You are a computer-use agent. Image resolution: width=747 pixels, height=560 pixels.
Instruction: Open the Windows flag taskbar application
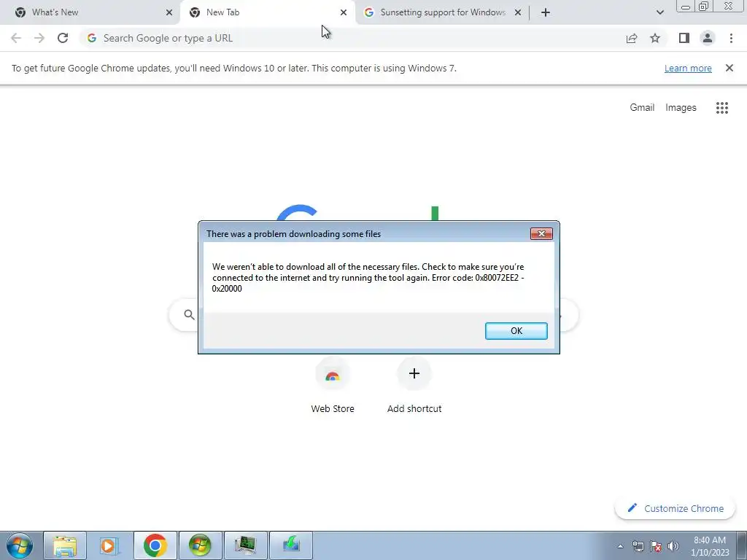tap(200, 545)
